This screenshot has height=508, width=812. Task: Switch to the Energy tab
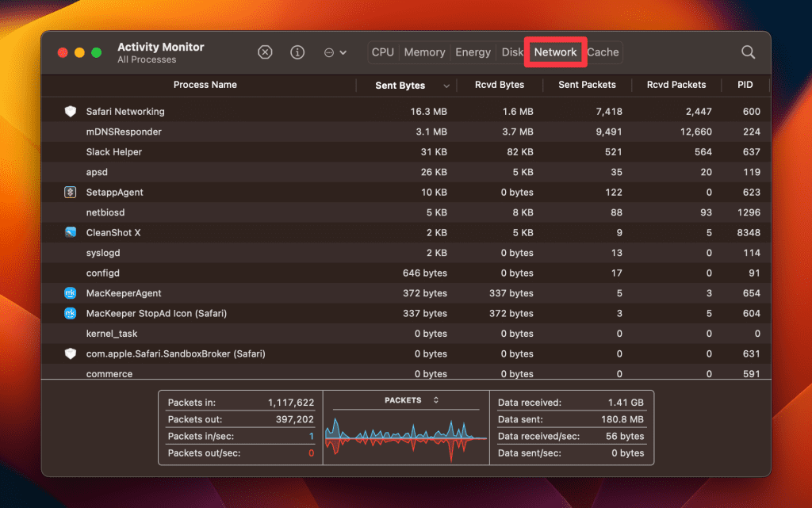click(473, 52)
